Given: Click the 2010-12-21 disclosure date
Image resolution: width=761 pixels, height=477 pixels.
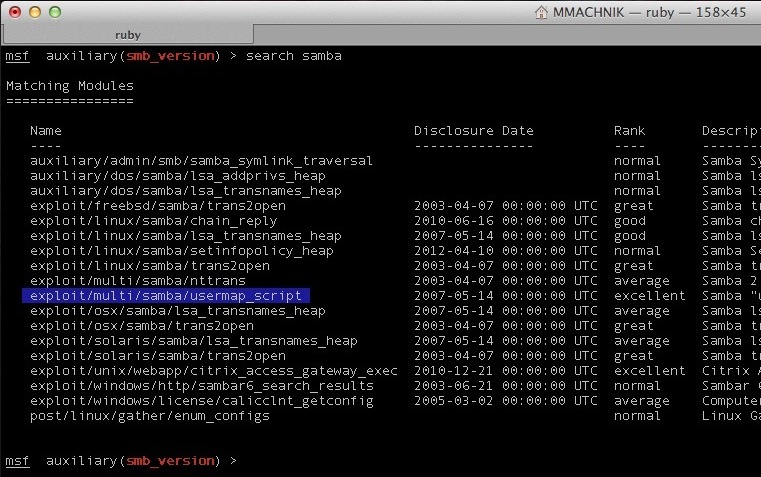Looking at the screenshot, I should point(453,371).
